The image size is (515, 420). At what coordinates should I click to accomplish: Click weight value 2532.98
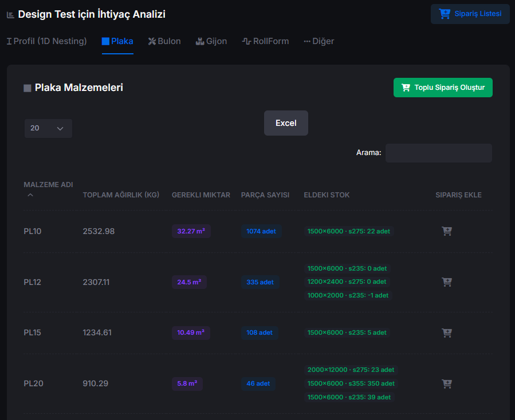click(x=99, y=231)
